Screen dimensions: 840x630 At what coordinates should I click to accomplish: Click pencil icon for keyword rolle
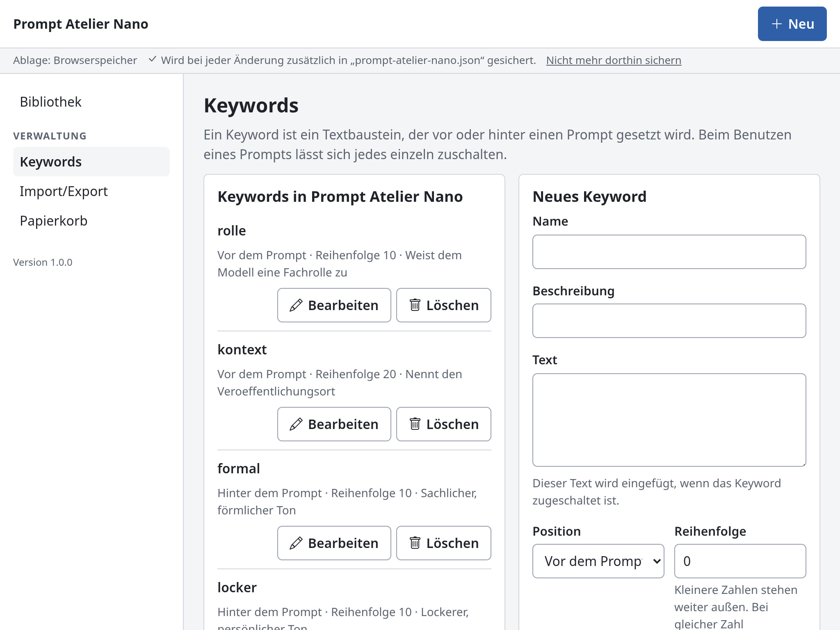(x=296, y=305)
